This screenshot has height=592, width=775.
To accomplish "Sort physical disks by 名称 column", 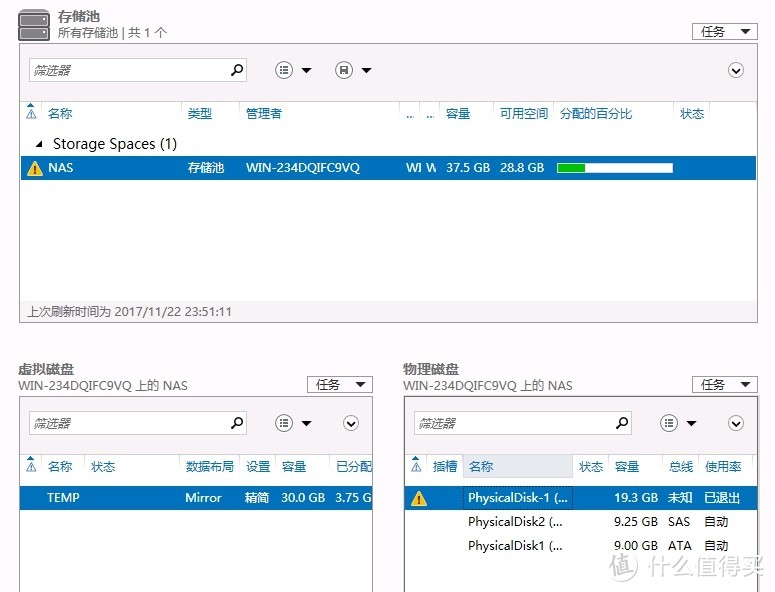I will tap(481, 466).
